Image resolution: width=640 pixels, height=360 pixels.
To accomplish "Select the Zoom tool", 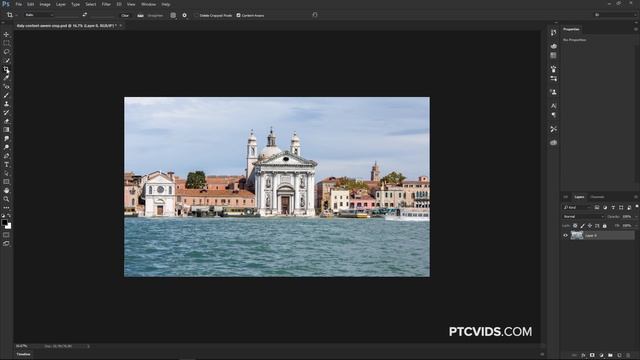I will point(6,199).
